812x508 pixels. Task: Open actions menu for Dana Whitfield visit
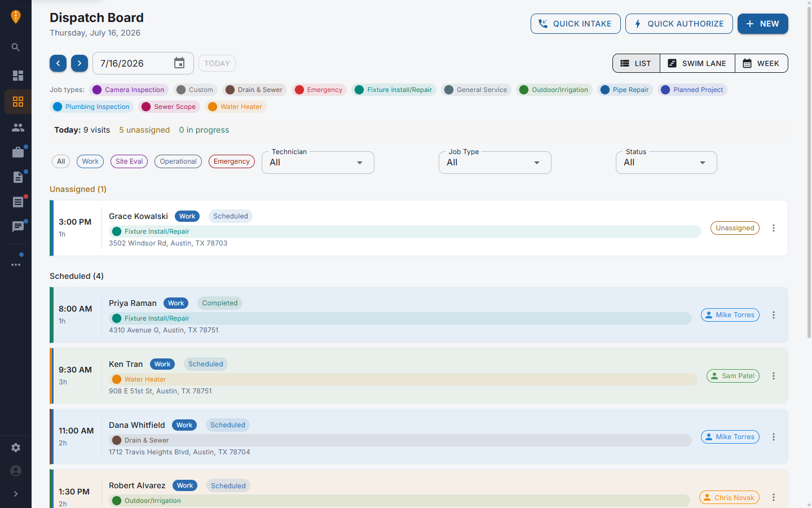pos(774,437)
